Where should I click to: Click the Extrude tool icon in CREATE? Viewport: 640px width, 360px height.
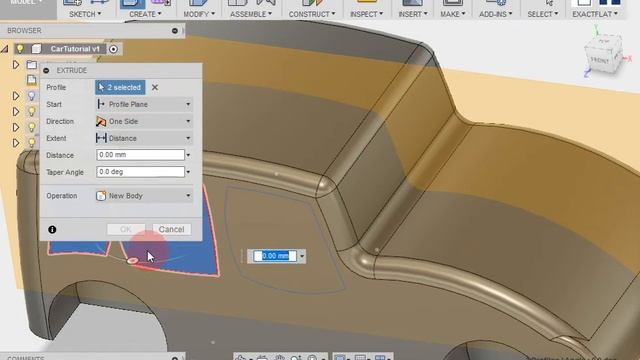(x=132, y=4)
